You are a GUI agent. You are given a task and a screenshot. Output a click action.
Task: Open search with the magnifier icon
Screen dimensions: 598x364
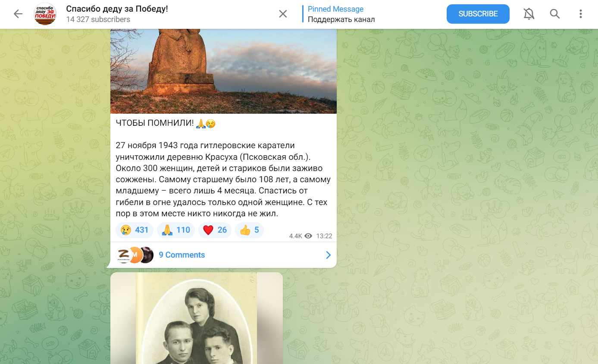(555, 14)
